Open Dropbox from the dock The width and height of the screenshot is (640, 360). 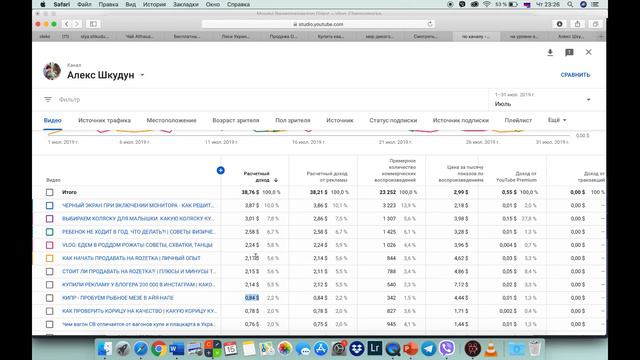(357, 349)
